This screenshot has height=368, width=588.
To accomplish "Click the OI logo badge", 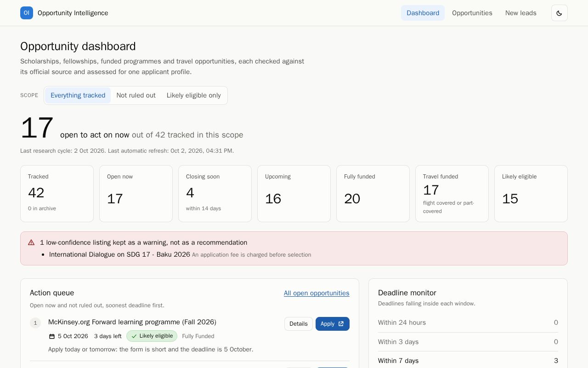I will [27, 13].
